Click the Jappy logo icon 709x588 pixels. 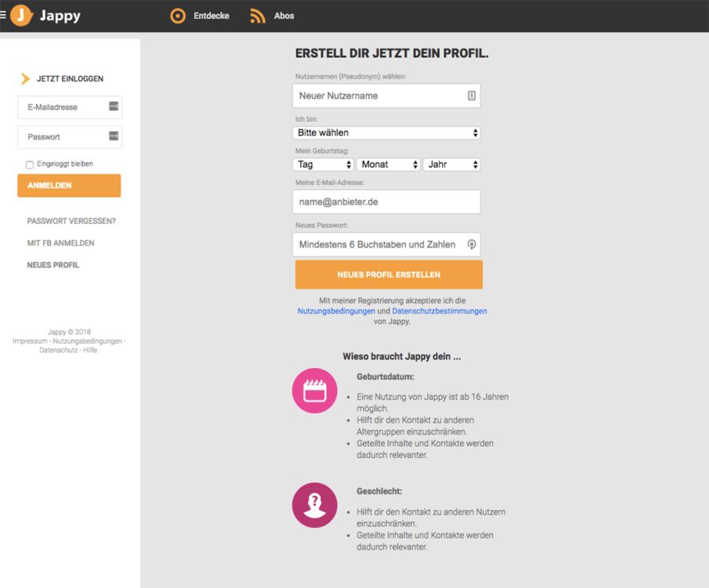[x=21, y=16]
